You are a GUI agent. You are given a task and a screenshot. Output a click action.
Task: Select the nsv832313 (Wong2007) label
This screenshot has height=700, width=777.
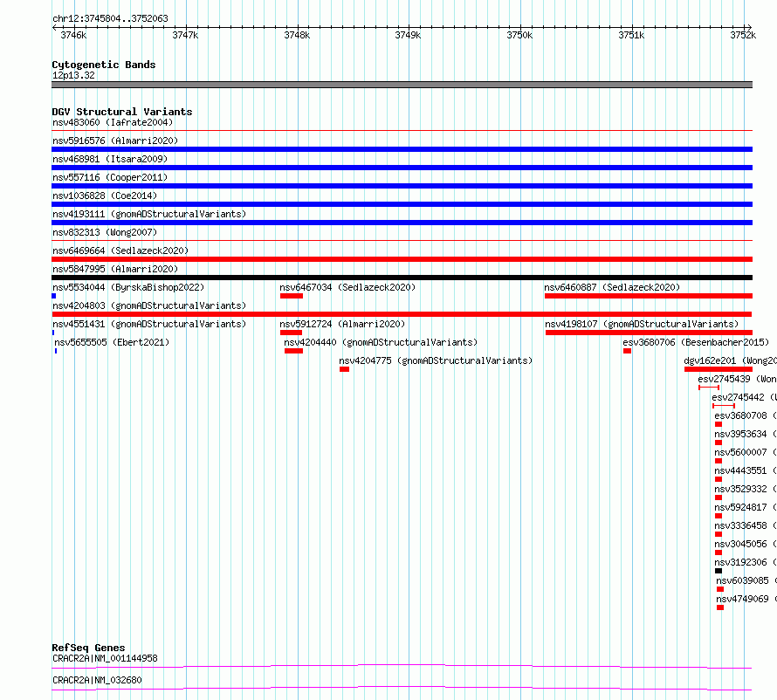105,232
